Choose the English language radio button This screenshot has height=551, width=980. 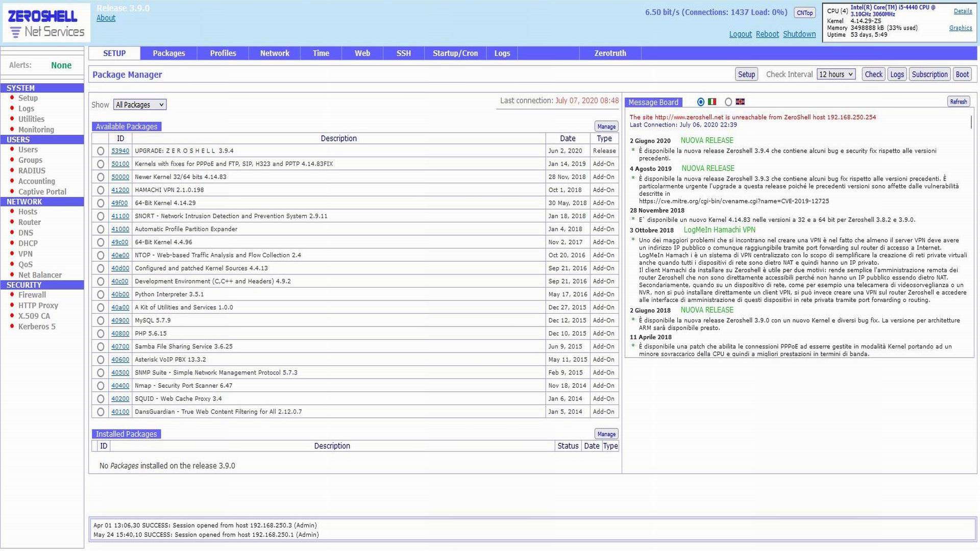point(728,102)
